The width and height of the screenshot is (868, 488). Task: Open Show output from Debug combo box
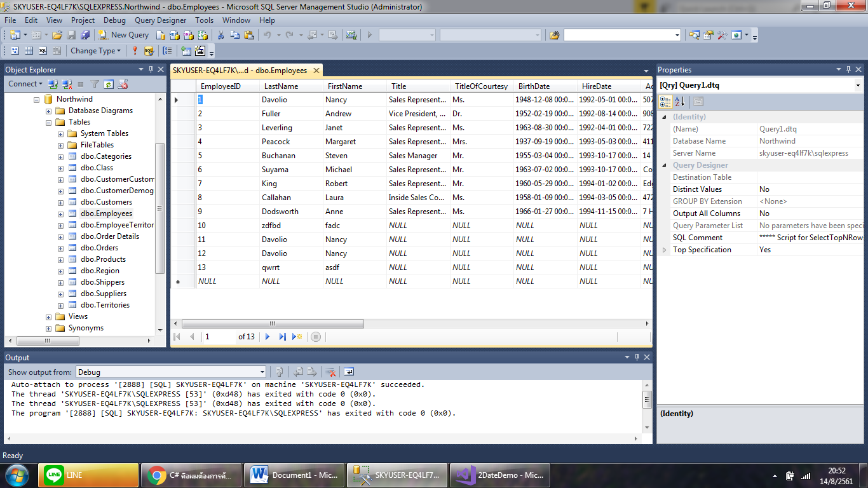click(171, 372)
